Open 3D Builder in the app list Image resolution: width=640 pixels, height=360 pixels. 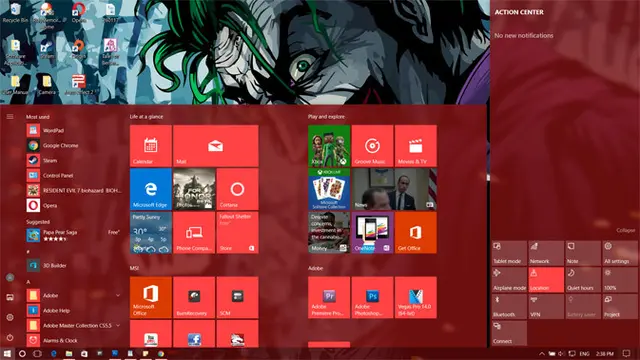[74, 266]
